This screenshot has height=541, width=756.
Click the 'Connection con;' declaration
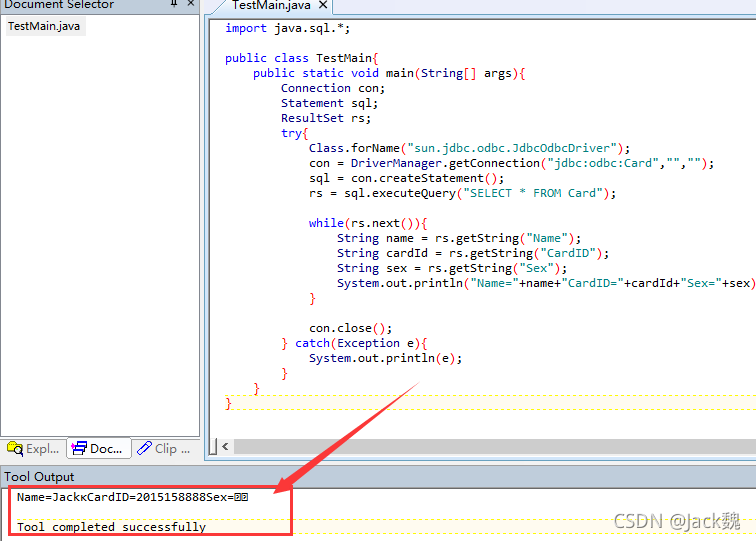pos(333,88)
